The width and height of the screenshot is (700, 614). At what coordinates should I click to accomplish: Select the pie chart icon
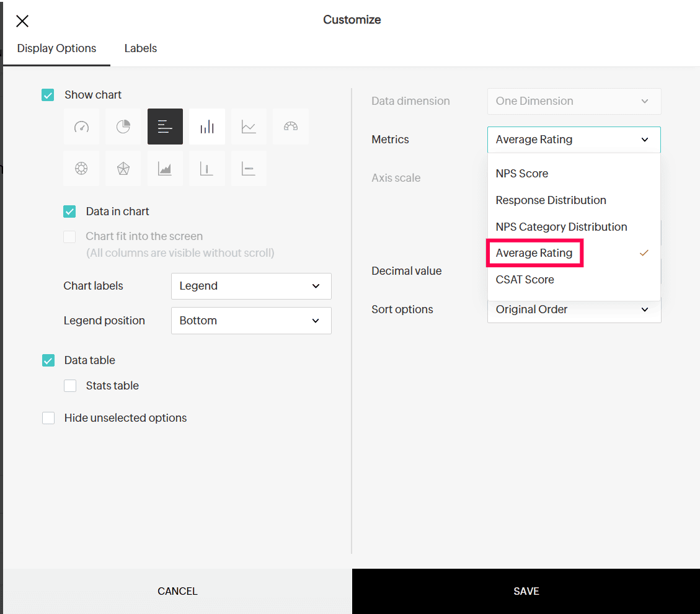coord(123,127)
